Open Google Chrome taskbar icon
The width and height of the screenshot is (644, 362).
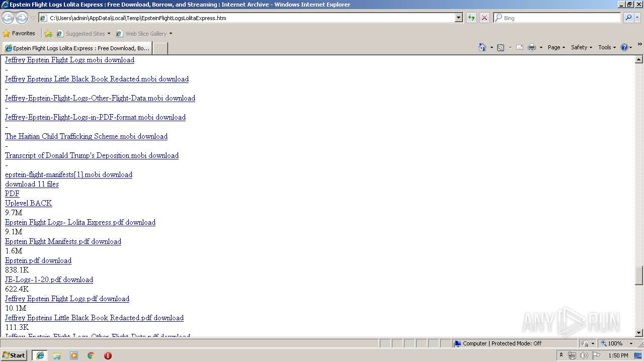pos(91,355)
